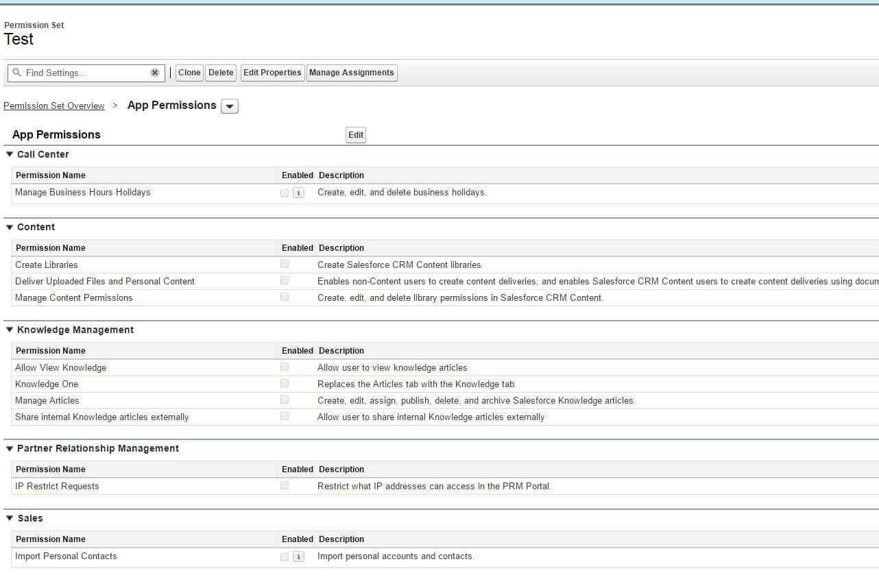This screenshot has height=588, width=879.
Task: Click the Edit button for App Permissions
Action: tap(356, 135)
